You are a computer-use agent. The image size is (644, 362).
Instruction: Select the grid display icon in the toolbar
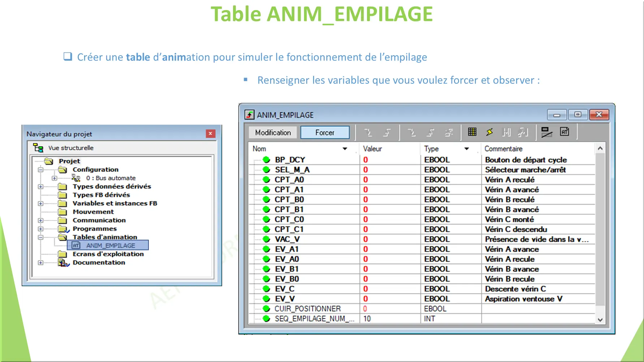click(x=472, y=132)
